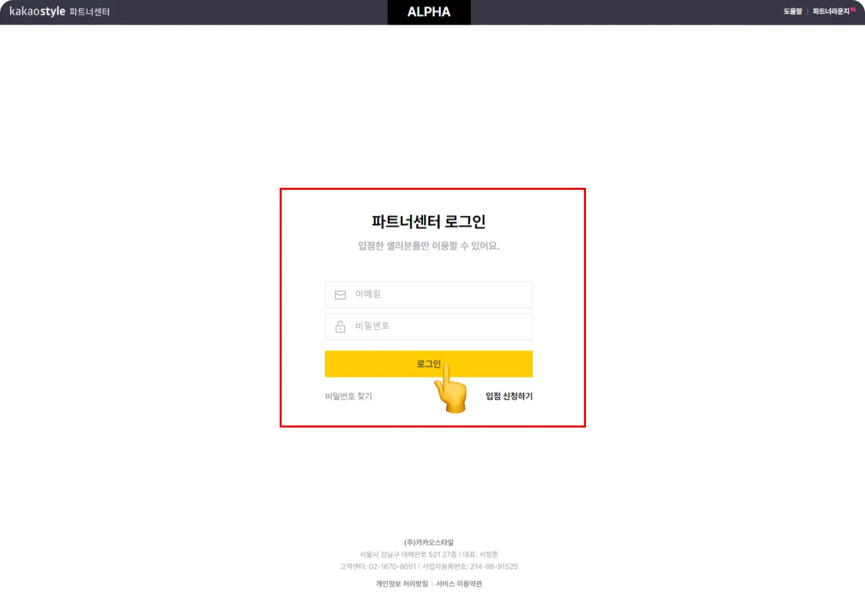
Task: Click the ALPHA badge in the top bar
Action: pyautogui.click(x=429, y=12)
